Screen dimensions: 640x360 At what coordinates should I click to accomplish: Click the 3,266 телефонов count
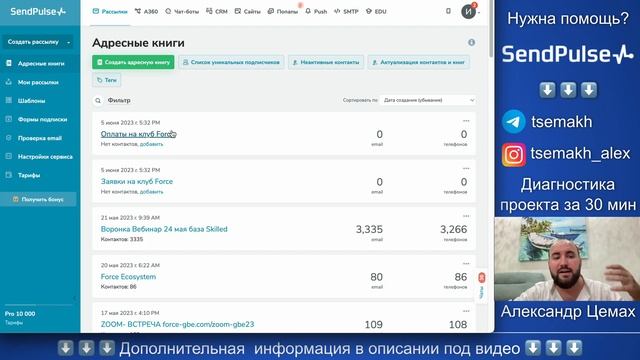tap(453, 229)
